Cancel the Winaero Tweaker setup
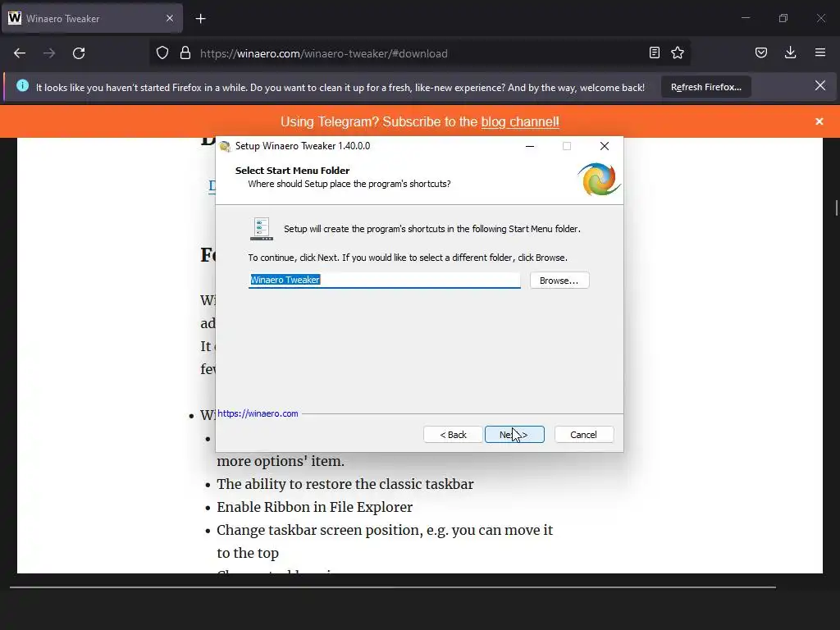 coord(583,435)
